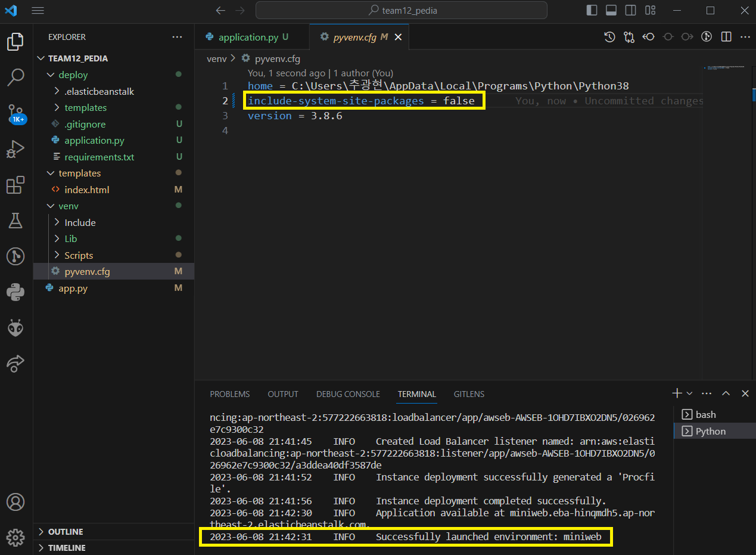Open GITLENS panel tab
Screen dimensions: 756x555
pyautogui.click(x=469, y=394)
